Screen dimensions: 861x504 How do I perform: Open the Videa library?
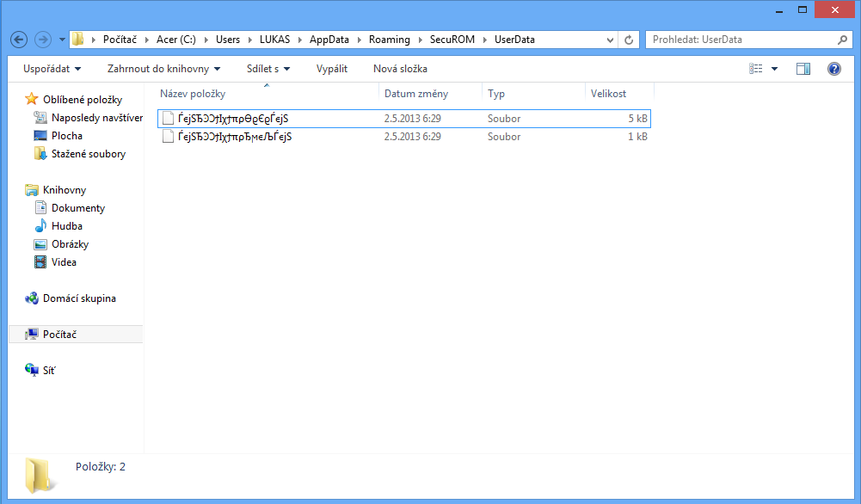tap(64, 262)
